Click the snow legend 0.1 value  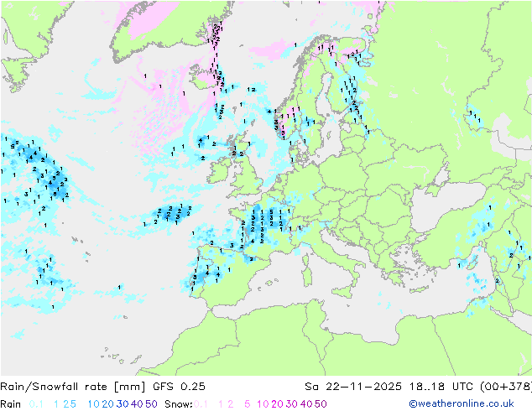coord(201,404)
